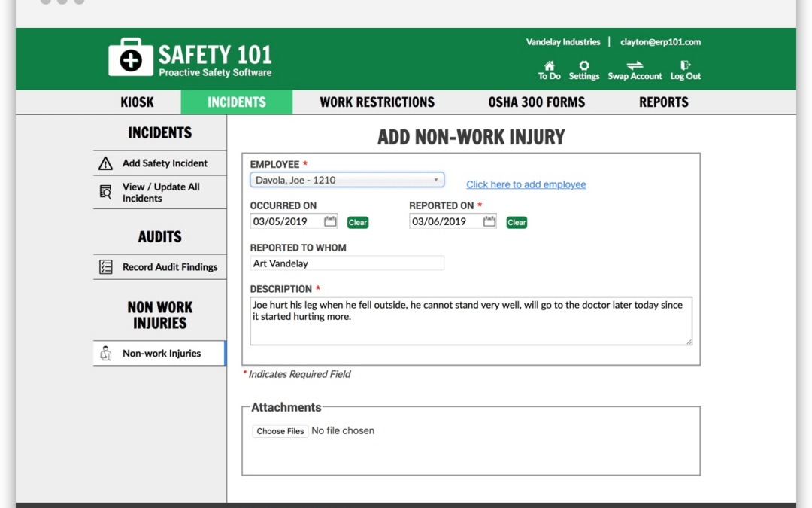Open the WORK RESTRICTIONS tab
This screenshot has height=508, width=812.
377,102
